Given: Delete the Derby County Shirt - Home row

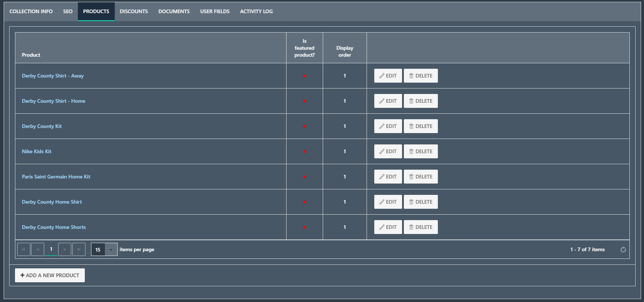Looking at the screenshot, I should click(x=421, y=101).
